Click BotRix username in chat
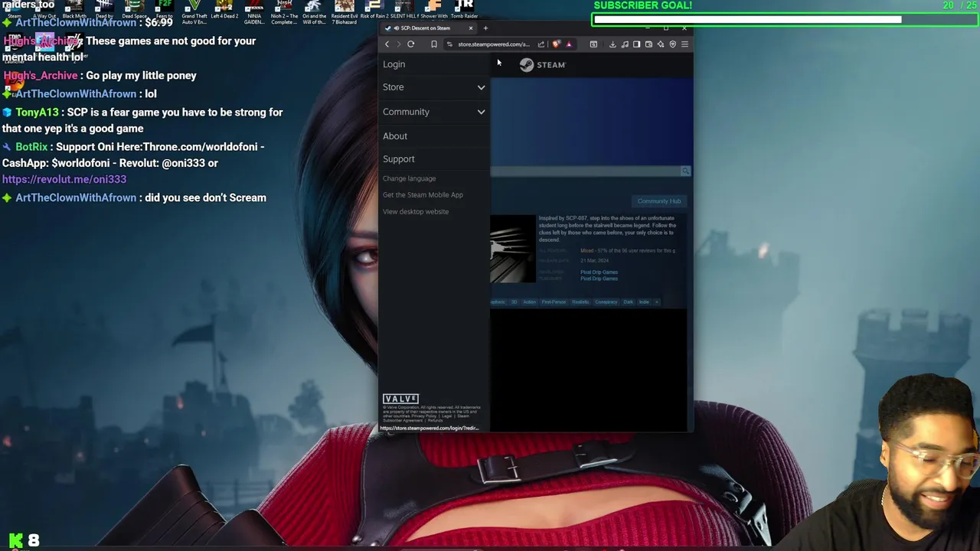The width and height of the screenshot is (980, 551). click(x=31, y=147)
